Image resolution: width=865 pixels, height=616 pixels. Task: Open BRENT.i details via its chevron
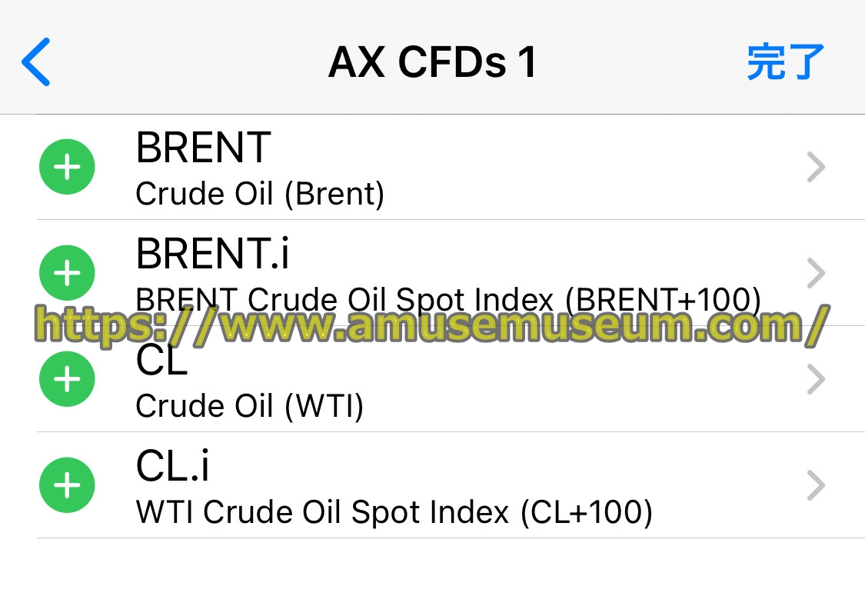[x=816, y=273]
